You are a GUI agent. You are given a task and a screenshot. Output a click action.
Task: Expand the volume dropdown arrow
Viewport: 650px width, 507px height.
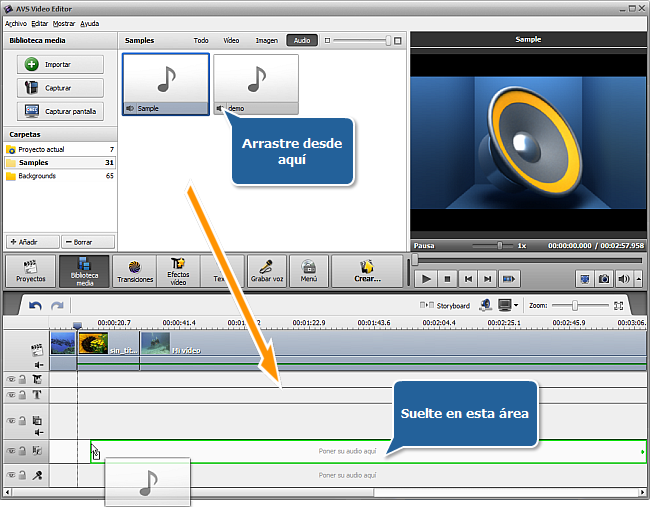pos(639,279)
